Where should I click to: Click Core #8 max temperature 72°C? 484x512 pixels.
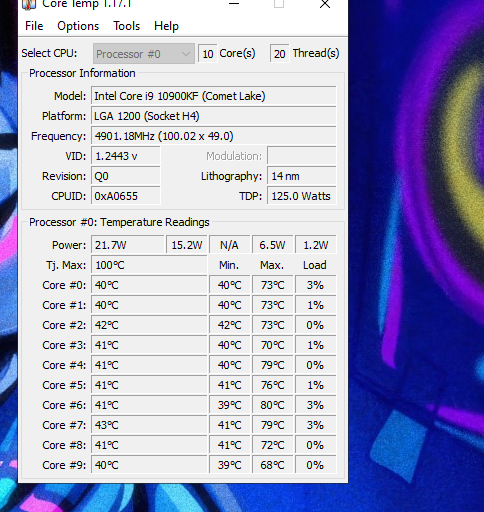coord(272,445)
